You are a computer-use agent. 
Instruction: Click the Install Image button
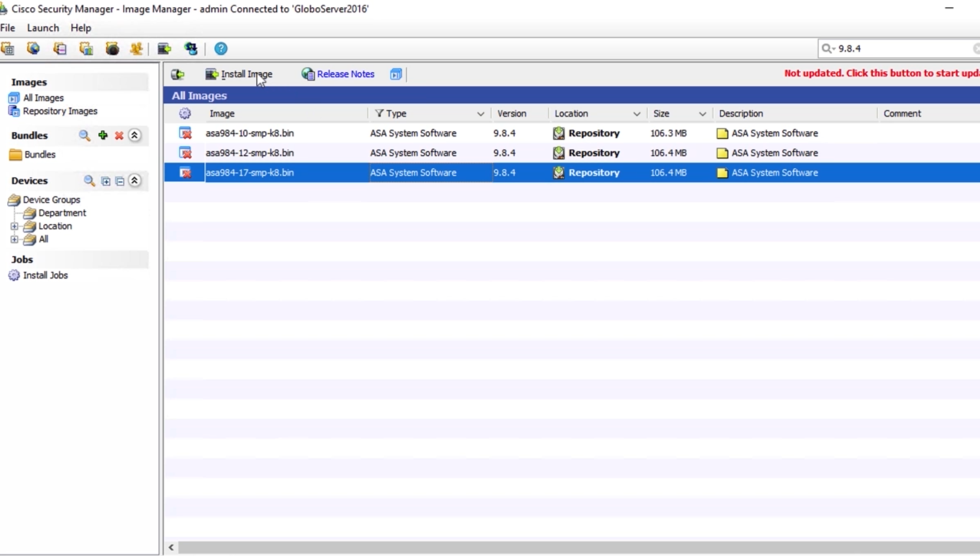239,74
